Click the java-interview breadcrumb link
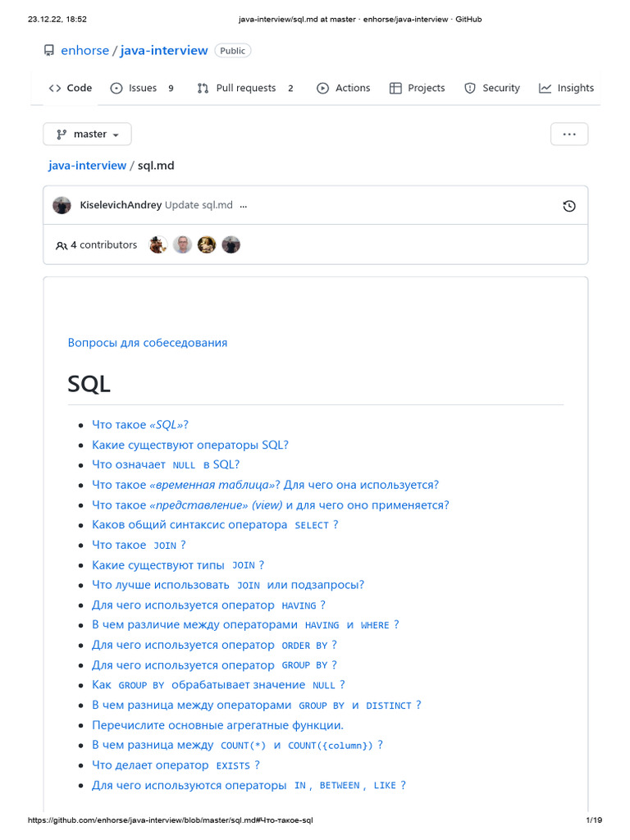630x840 pixels. click(87, 166)
